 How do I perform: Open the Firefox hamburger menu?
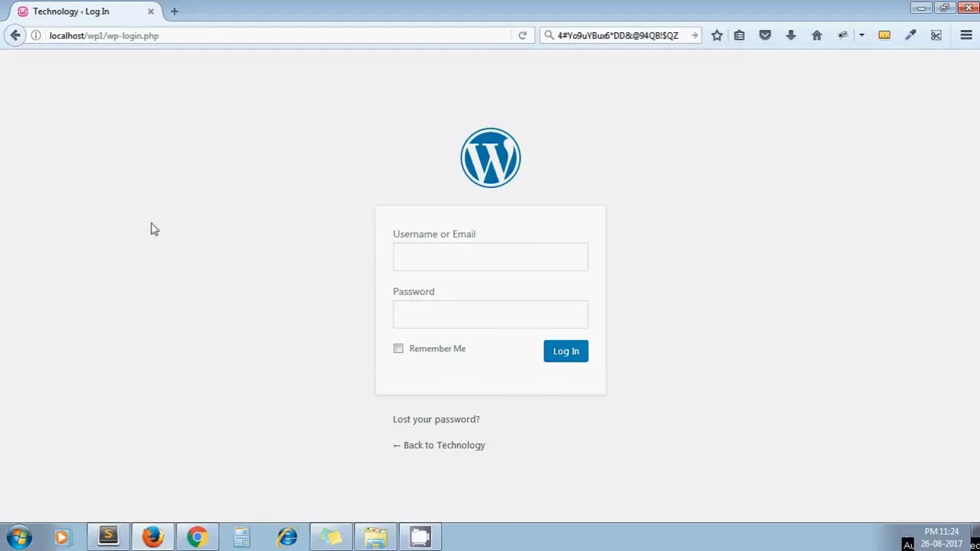pyautogui.click(x=965, y=35)
